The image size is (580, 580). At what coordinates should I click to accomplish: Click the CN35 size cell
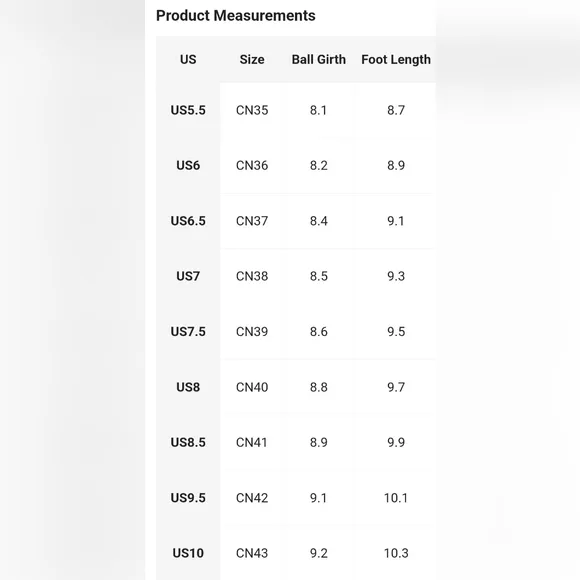(252, 110)
